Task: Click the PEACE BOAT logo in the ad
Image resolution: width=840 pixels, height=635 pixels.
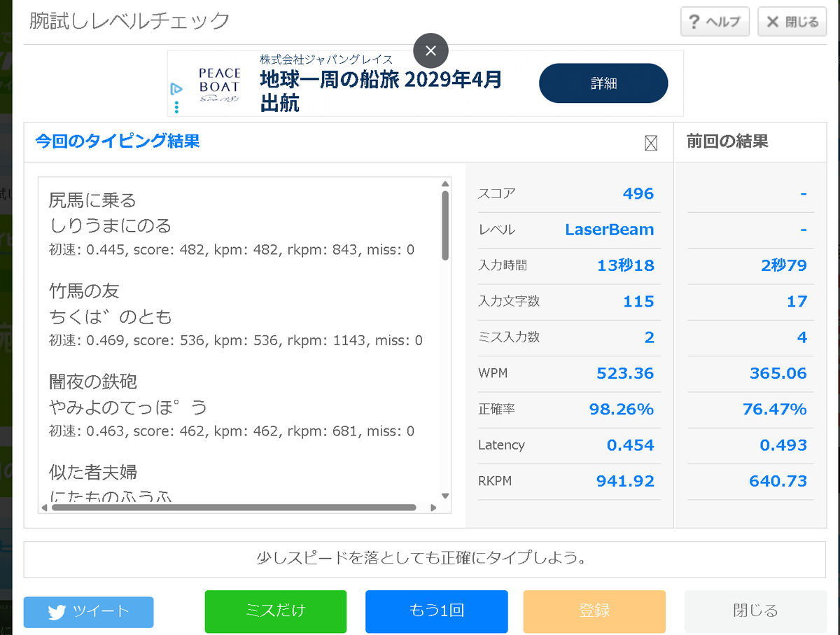Action: [x=219, y=85]
